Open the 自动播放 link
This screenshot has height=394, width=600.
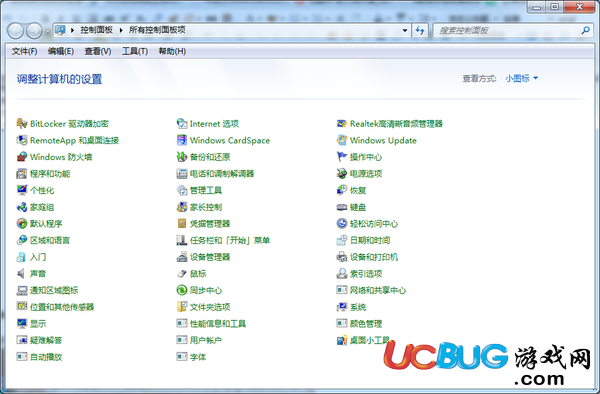[46, 357]
